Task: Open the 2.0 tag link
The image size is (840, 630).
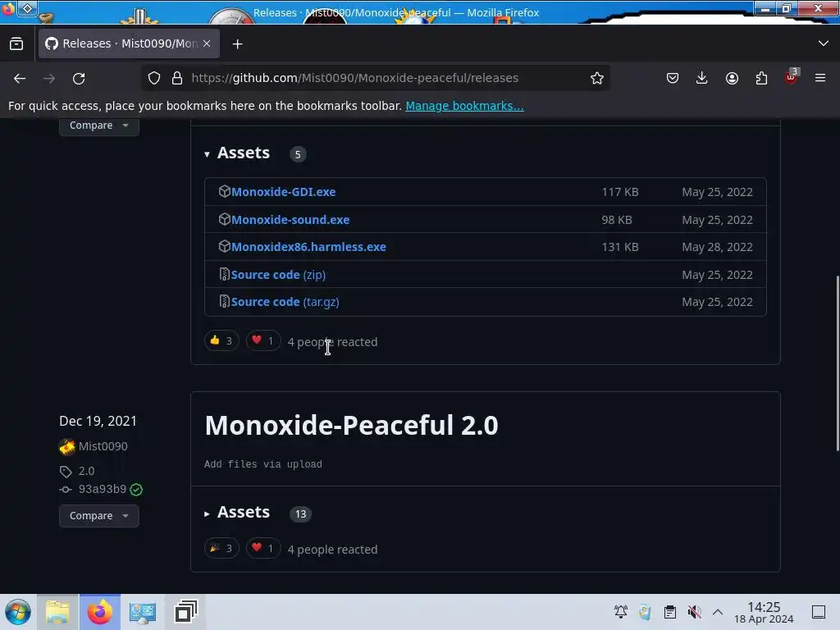Action: [86, 471]
